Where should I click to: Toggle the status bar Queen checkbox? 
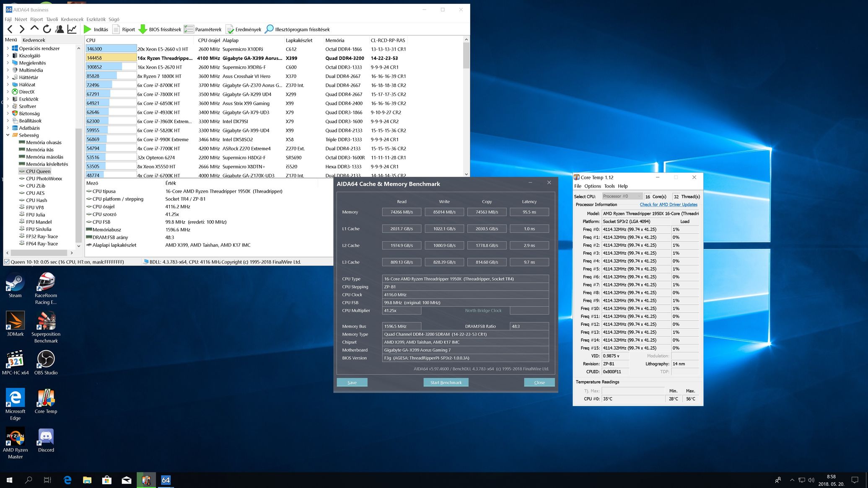point(7,262)
